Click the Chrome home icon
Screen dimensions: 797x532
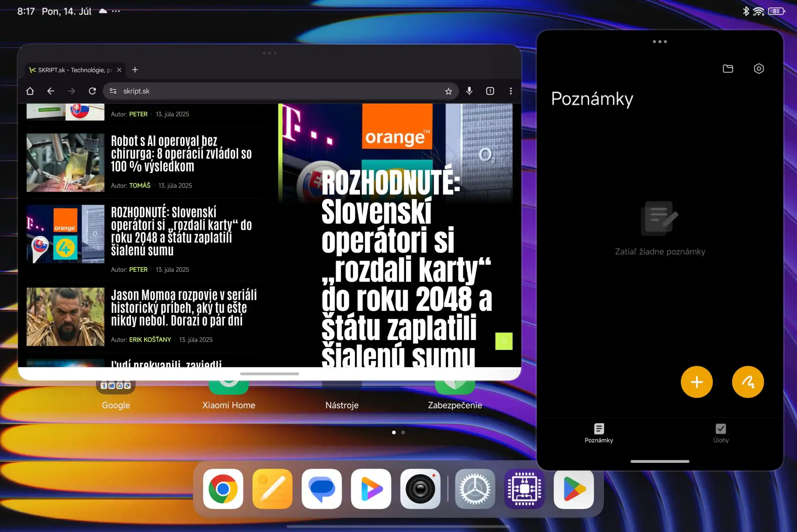[30, 91]
